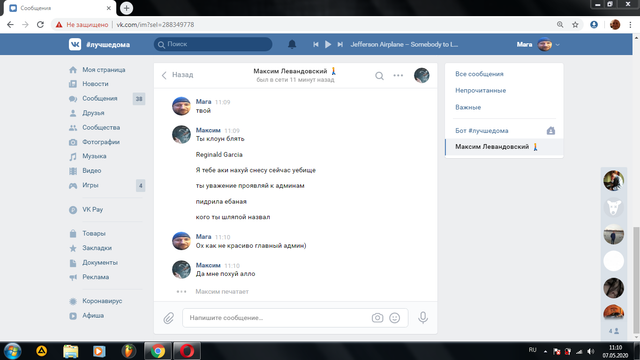
Task: Click Максим name on 11:10 message
Action: tap(208, 265)
